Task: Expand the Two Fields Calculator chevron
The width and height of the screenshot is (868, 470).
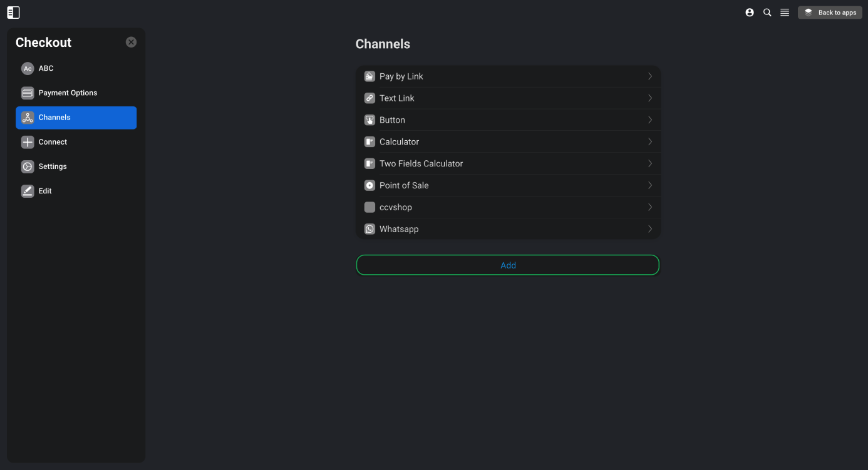Action: click(x=650, y=163)
